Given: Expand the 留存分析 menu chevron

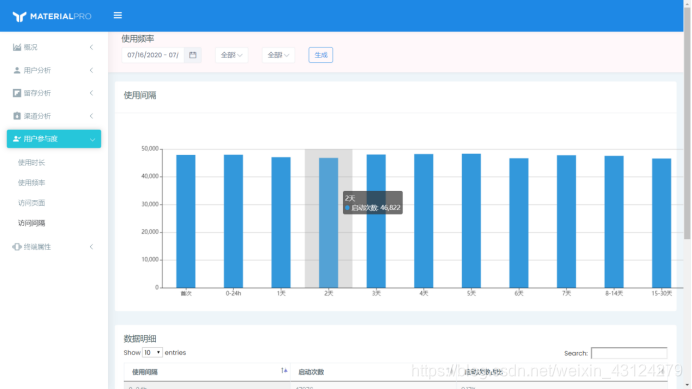Looking at the screenshot, I should pyautogui.click(x=91, y=93).
